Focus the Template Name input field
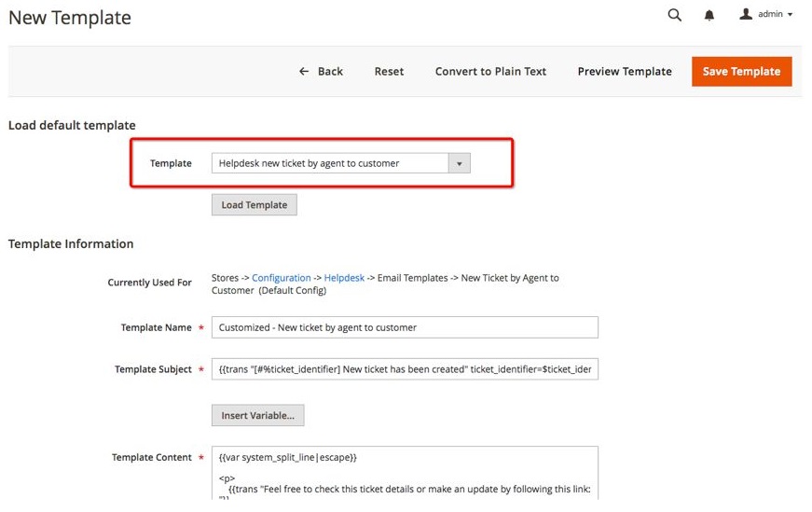This screenshot has height=512, width=812. [x=405, y=327]
